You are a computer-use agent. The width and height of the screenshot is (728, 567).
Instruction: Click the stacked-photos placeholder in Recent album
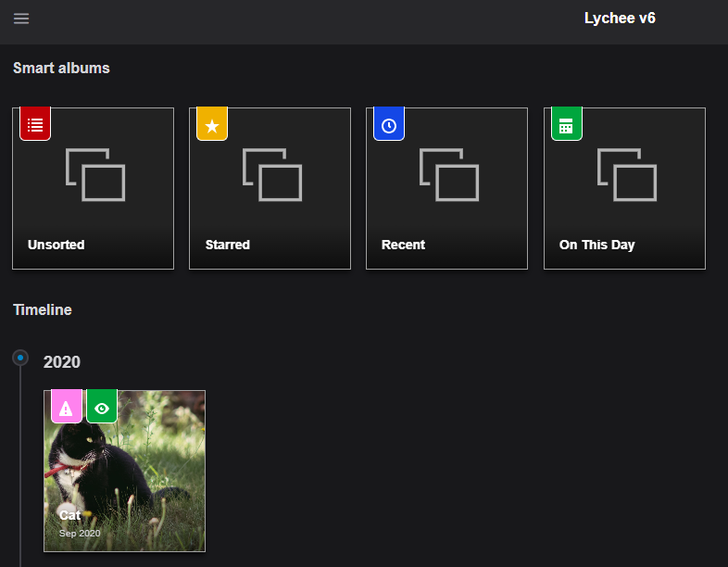coord(449,174)
